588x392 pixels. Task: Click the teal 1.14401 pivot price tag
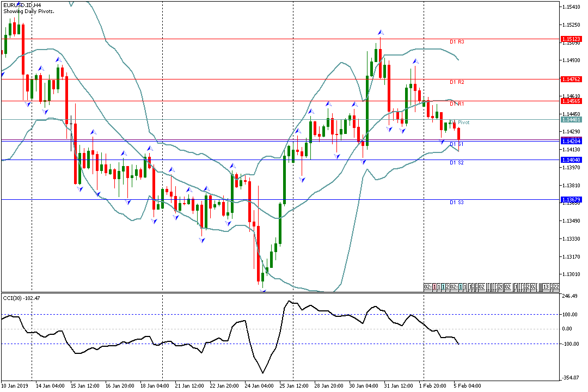[571, 119]
